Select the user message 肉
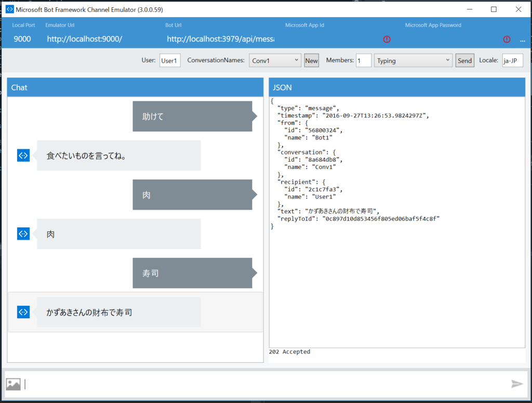 [192, 194]
